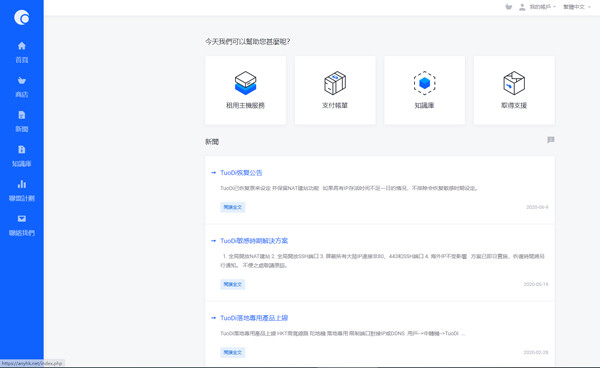The height and width of the screenshot is (368, 600).
Task: Select the 知識庫 knowledge base card
Action: point(424,90)
